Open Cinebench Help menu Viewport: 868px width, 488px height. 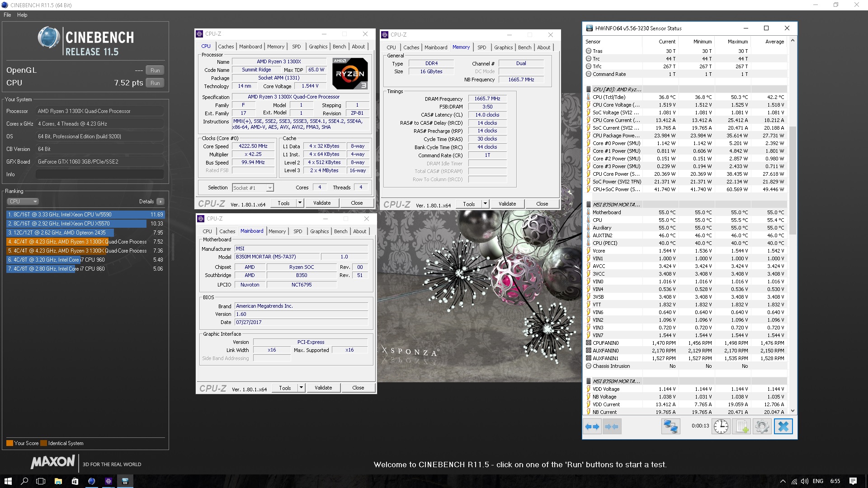click(x=22, y=15)
